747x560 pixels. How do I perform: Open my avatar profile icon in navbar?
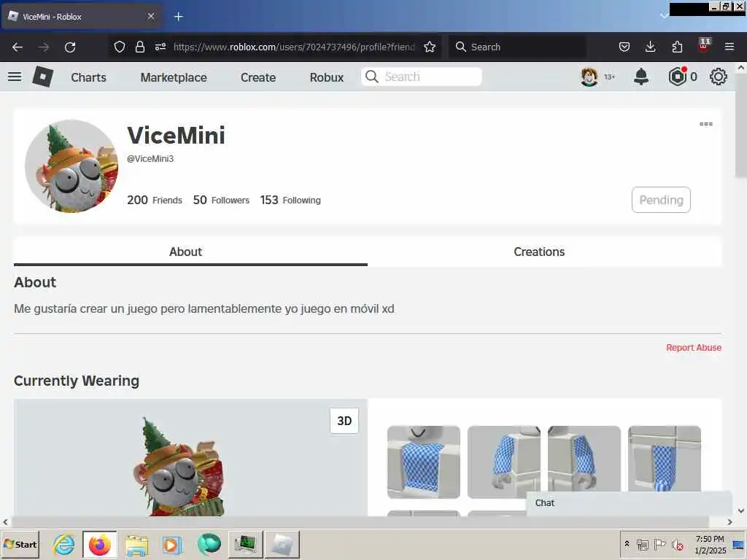(x=589, y=77)
